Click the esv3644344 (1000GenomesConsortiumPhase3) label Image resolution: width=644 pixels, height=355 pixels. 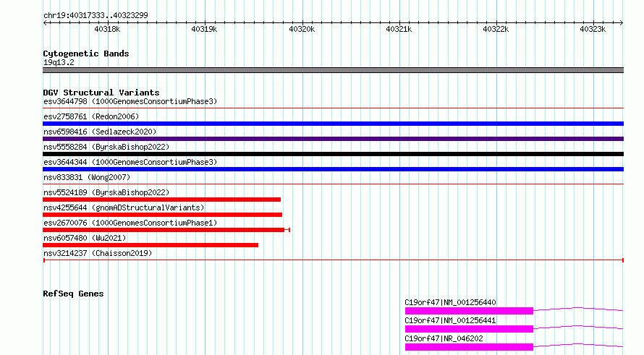tap(130, 162)
